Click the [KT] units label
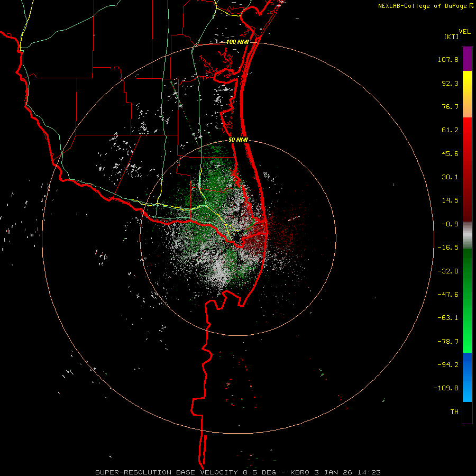This screenshot has height=476, width=476. click(452, 36)
